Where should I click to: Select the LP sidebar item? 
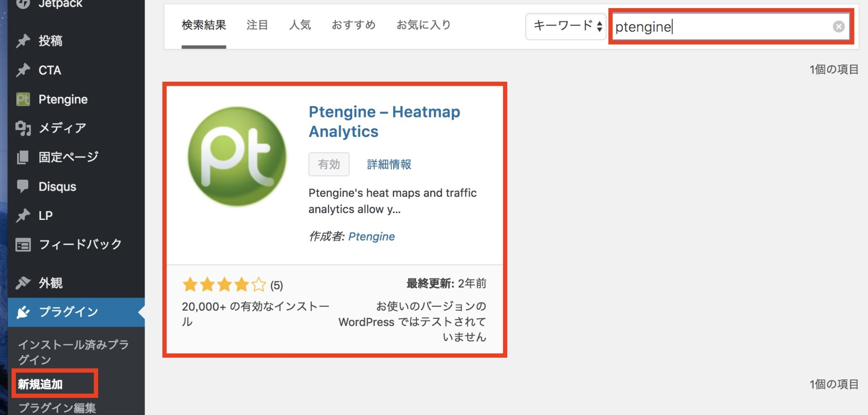tap(47, 215)
